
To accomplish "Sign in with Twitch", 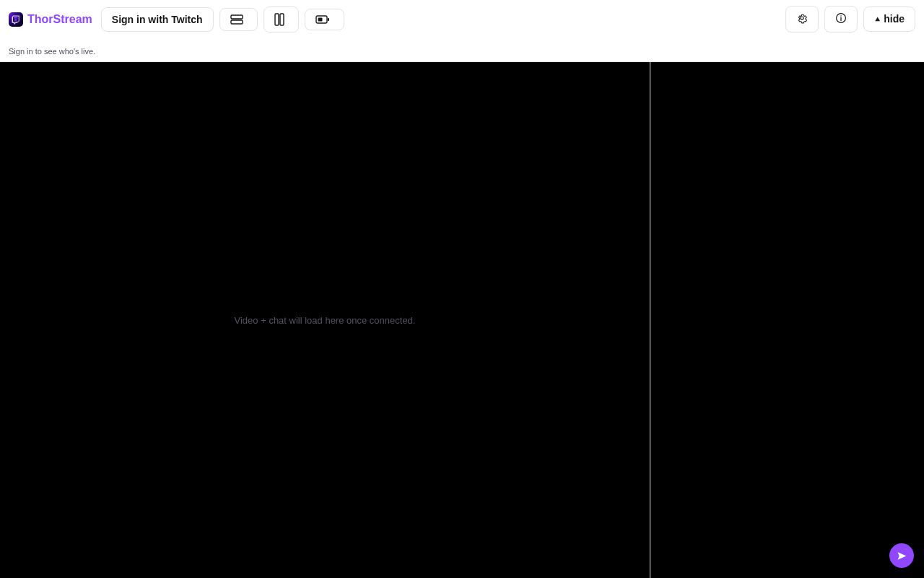I will pyautogui.click(x=157, y=20).
